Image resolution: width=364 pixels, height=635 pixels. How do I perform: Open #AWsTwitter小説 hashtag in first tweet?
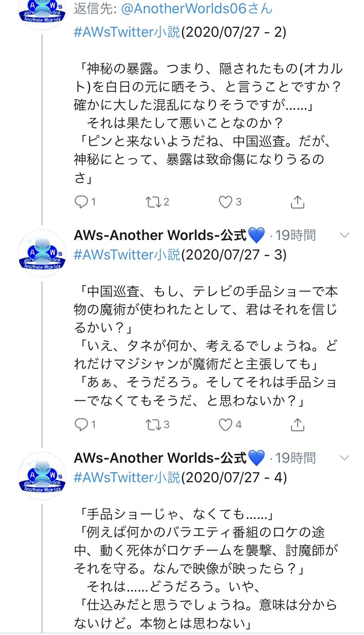[127, 32]
